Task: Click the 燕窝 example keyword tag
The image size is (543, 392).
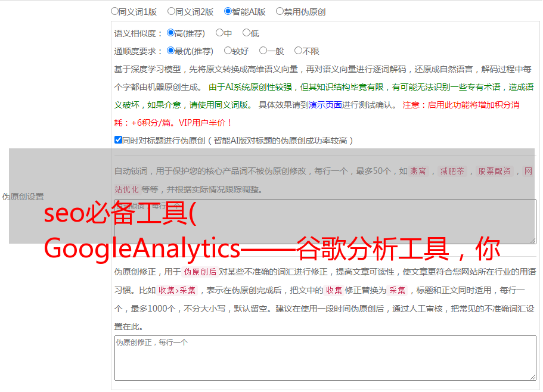Action: pos(418,171)
